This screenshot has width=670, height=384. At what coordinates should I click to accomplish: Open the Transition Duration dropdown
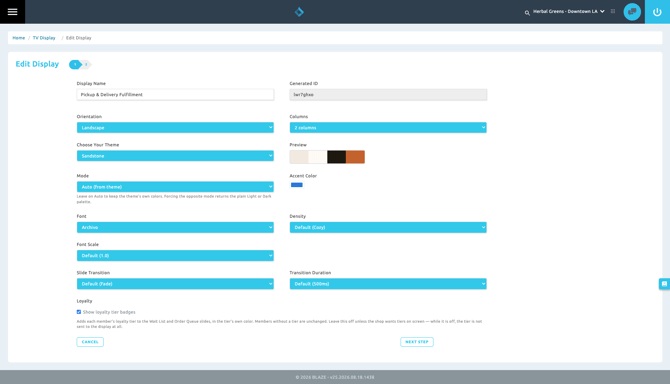[388, 284]
